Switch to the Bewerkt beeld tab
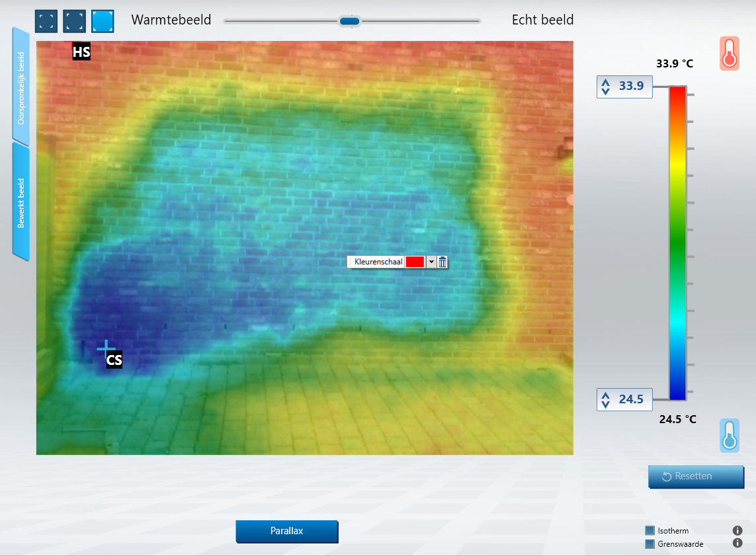This screenshot has height=556, width=756. click(x=21, y=202)
